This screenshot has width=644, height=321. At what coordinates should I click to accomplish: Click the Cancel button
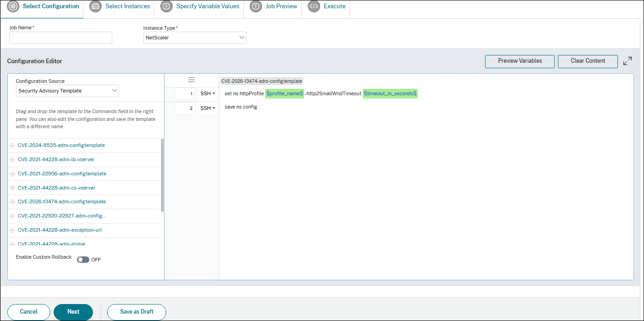(x=29, y=312)
